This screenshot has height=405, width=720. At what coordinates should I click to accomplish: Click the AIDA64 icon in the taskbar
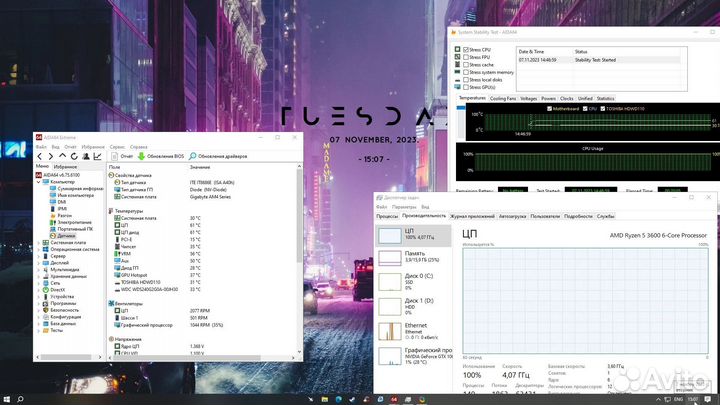click(x=394, y=399)
